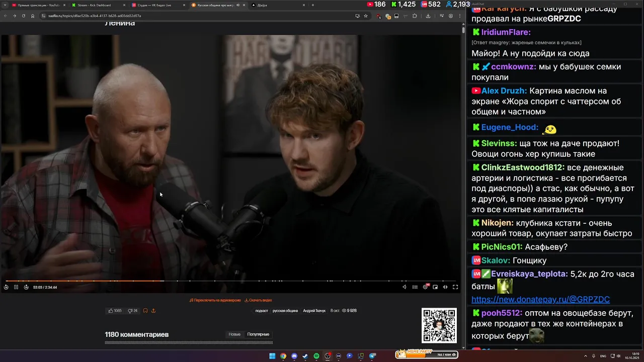Open Steam from the taskbar
The image size is (644, 362).
(305, 356)
